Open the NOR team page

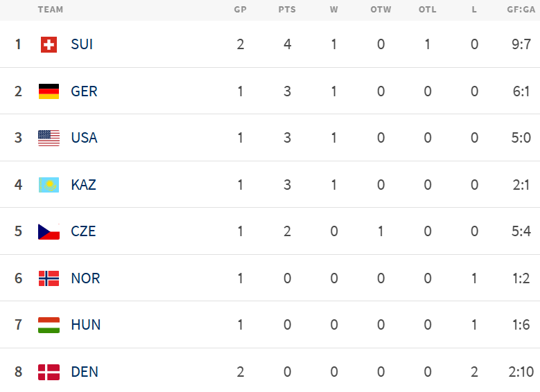click(85, 278)
